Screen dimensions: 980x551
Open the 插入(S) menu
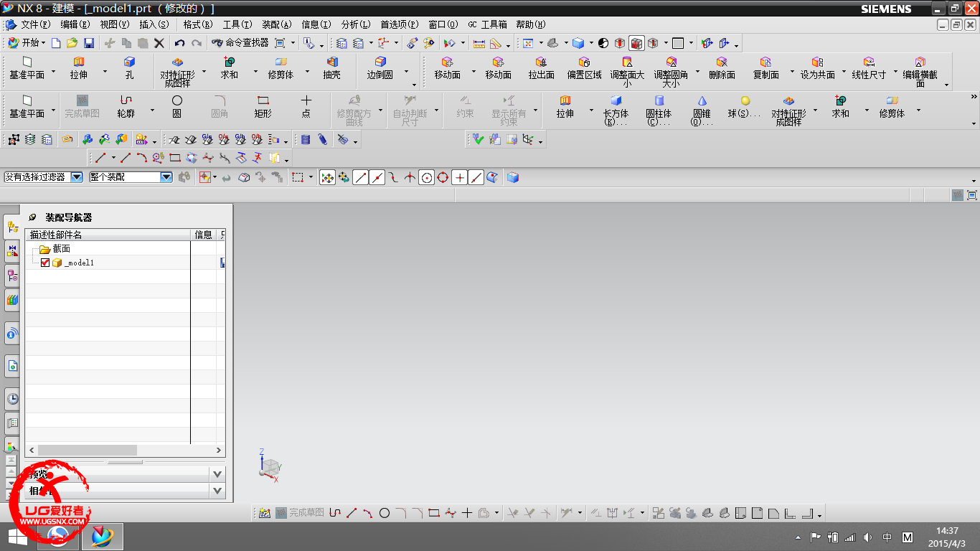pyautogui.click(x=154, y=24)
